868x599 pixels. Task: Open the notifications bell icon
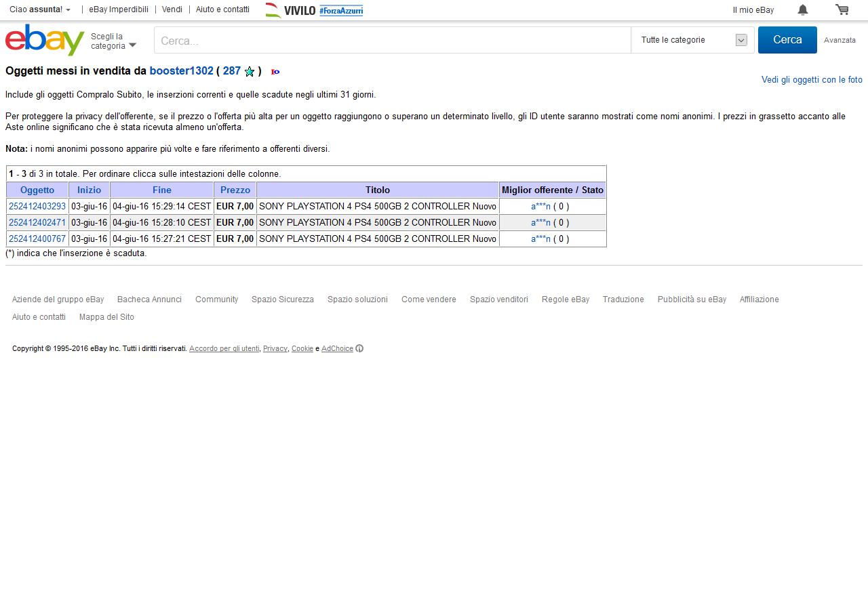click(802, 9)
